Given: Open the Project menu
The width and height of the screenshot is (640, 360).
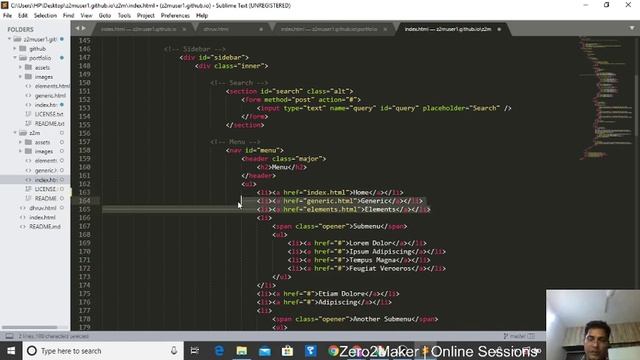Looking at the screenshot, I should point(146,16).
